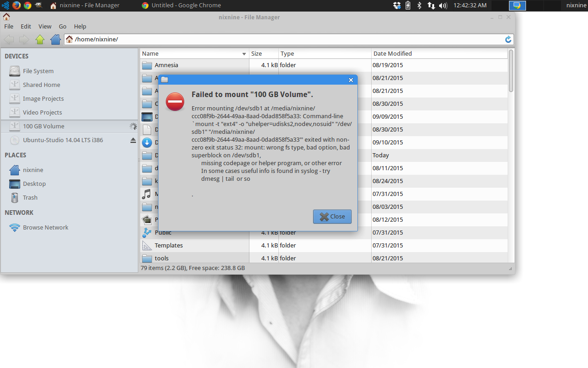Select Video Projects in Devices
Image resolution: width=588 pixels, height=368 pixels.
tap(69, 112)
